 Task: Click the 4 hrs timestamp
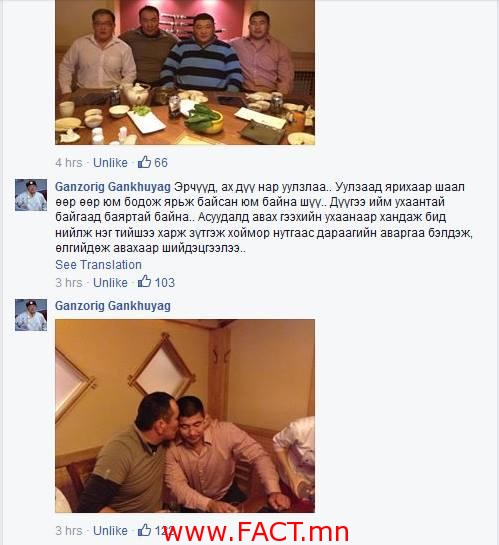[69, 163]
